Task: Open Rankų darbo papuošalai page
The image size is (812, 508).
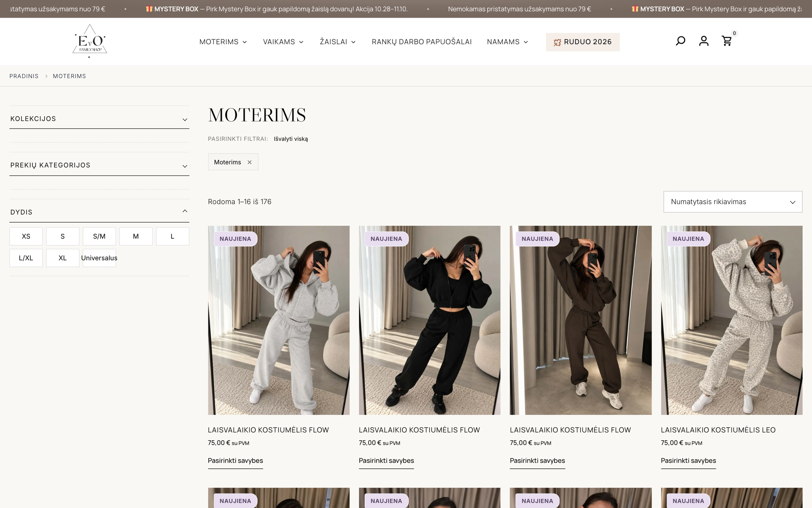Action: point(422,42)
